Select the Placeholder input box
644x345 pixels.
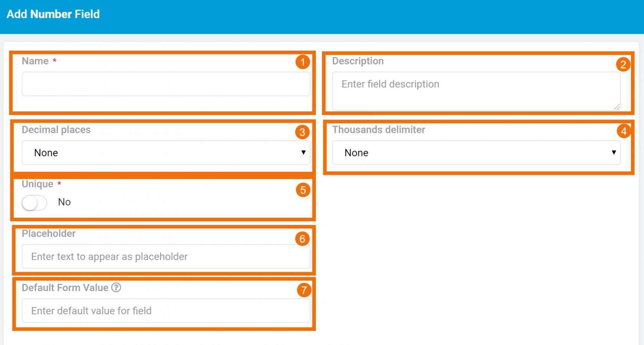click(x=166, y=256)
